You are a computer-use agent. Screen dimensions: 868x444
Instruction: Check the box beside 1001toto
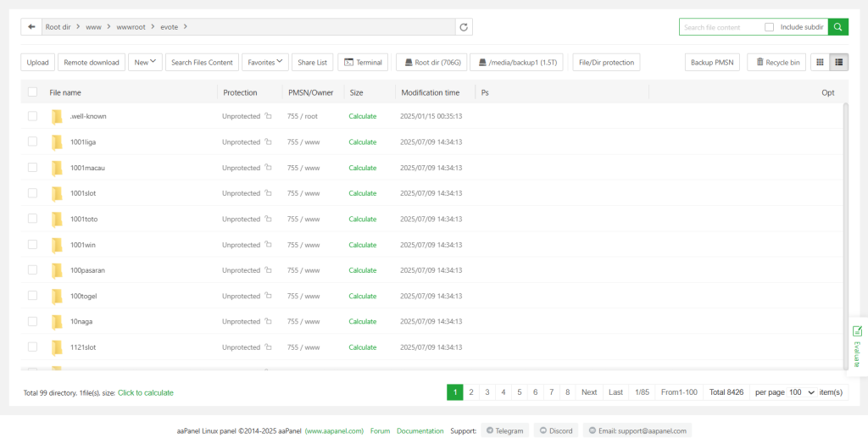(x=32, y=219)
